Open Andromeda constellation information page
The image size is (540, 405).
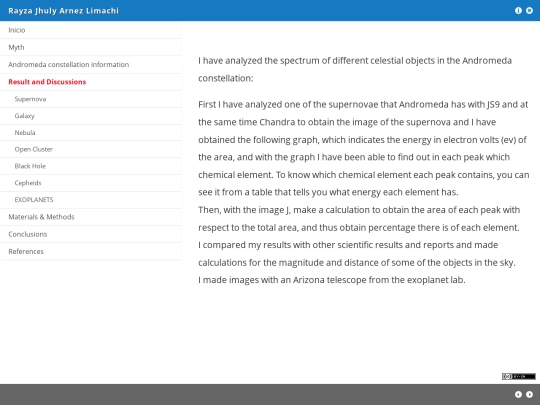pos(91,64)
